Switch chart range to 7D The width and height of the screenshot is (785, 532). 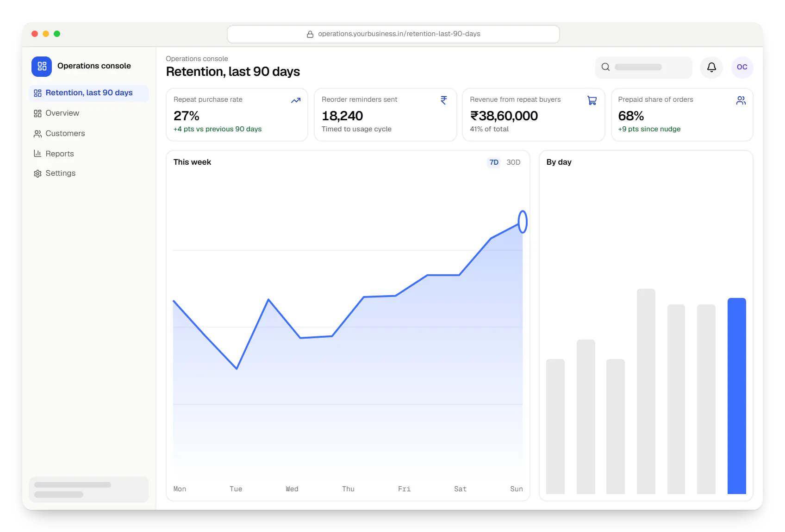point(494,162)
